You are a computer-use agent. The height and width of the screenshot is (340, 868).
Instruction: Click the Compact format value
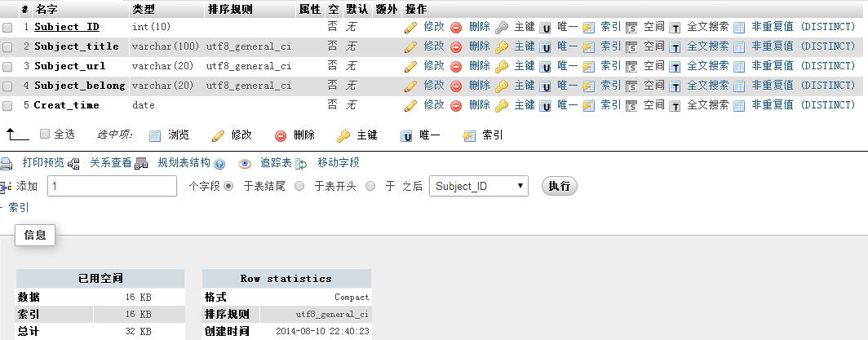(352, 298)
